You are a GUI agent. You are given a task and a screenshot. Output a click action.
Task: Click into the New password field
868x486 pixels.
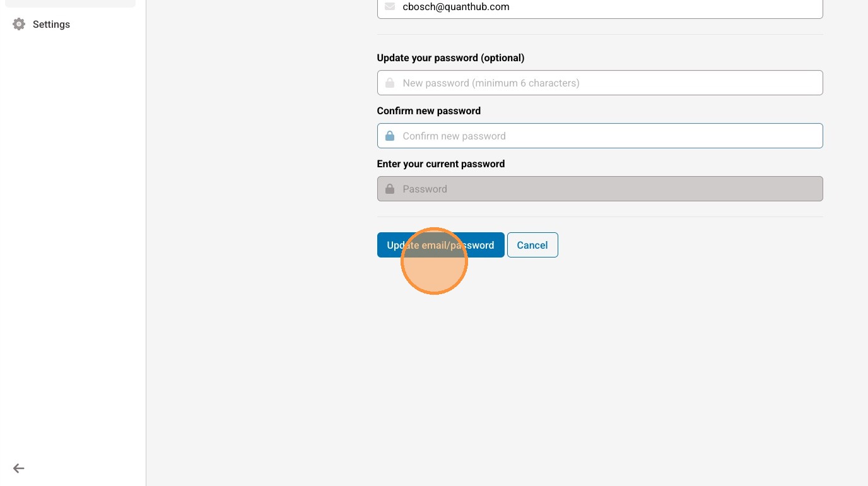click(x=606, y=83)
